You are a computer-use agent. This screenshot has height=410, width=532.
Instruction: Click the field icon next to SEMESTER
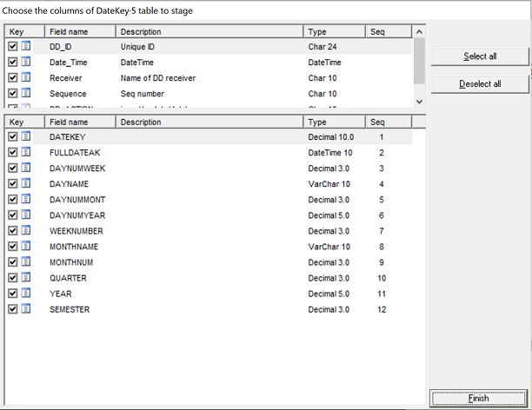pyautogui.click(x=26, y=309)
